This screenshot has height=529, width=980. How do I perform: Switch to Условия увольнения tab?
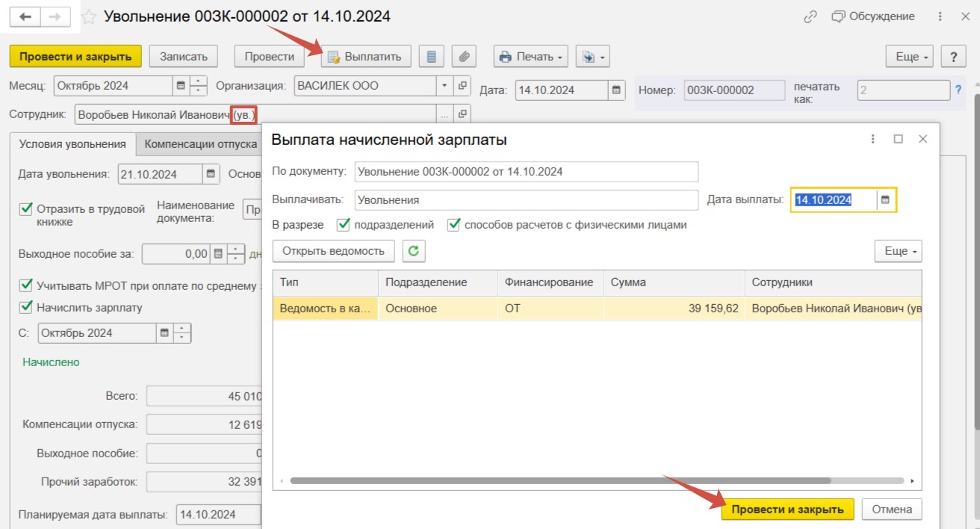pos(72,144)
